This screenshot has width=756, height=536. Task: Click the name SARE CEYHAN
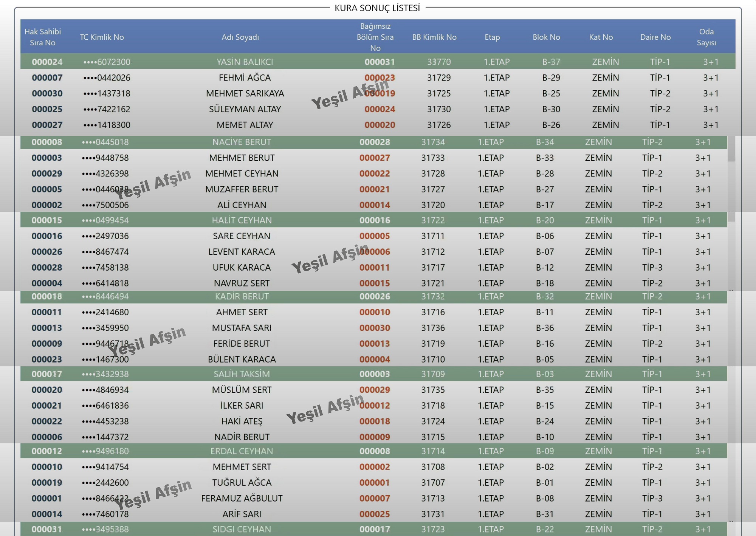[x=242, y=236]
